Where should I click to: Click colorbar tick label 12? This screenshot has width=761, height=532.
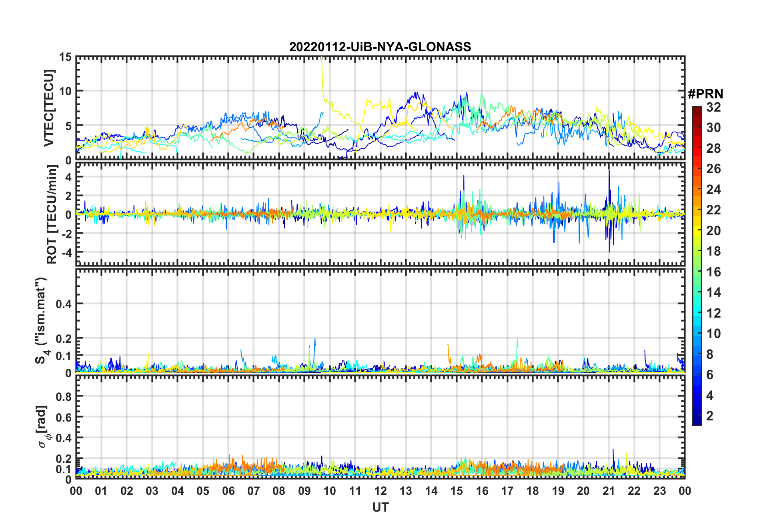tap(713, 313)
